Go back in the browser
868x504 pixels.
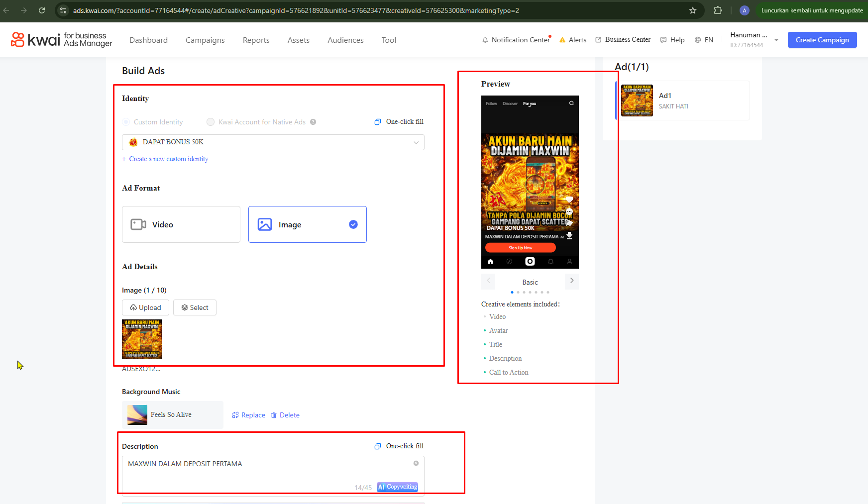coord(6,10)
